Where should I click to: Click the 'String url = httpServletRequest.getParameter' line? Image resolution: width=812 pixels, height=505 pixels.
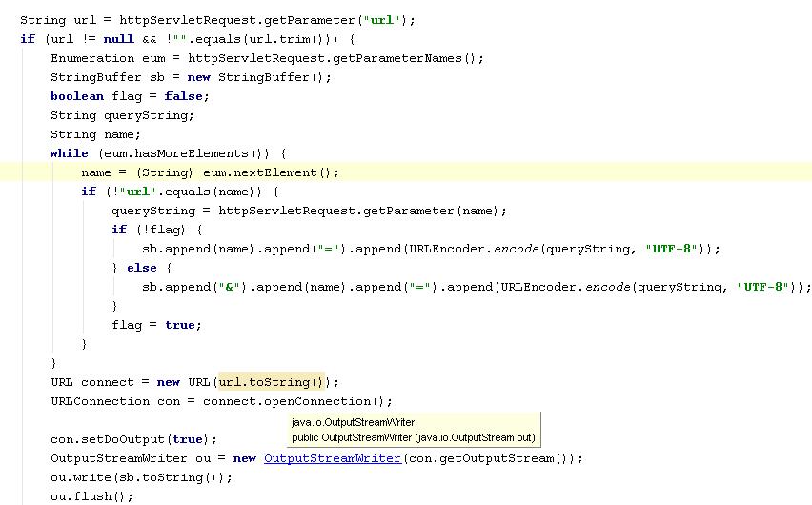tap(217, 20)
